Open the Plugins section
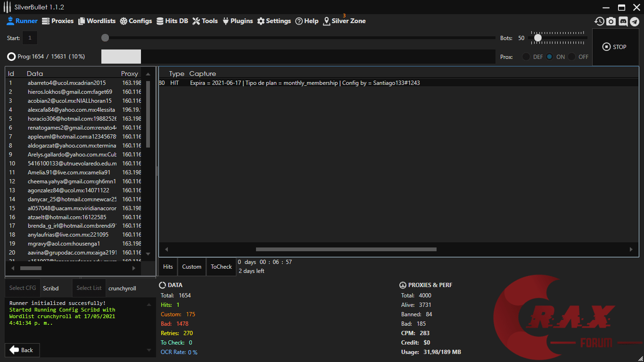 coord(238,21)
